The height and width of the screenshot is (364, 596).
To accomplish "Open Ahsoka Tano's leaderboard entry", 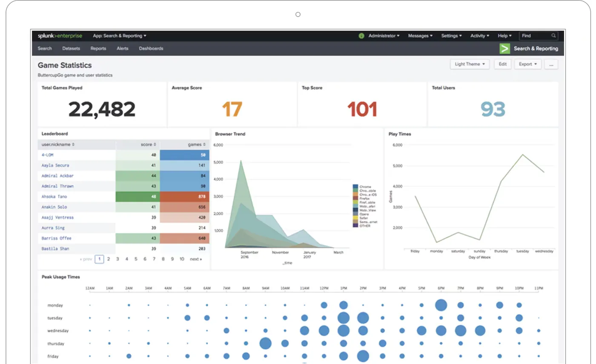I will (x=54, y=196).
